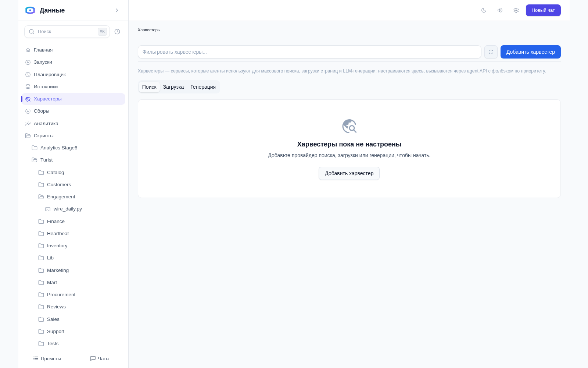Expand the Finance folder
This screenshot has width=588, height=368.
point(80,222)
